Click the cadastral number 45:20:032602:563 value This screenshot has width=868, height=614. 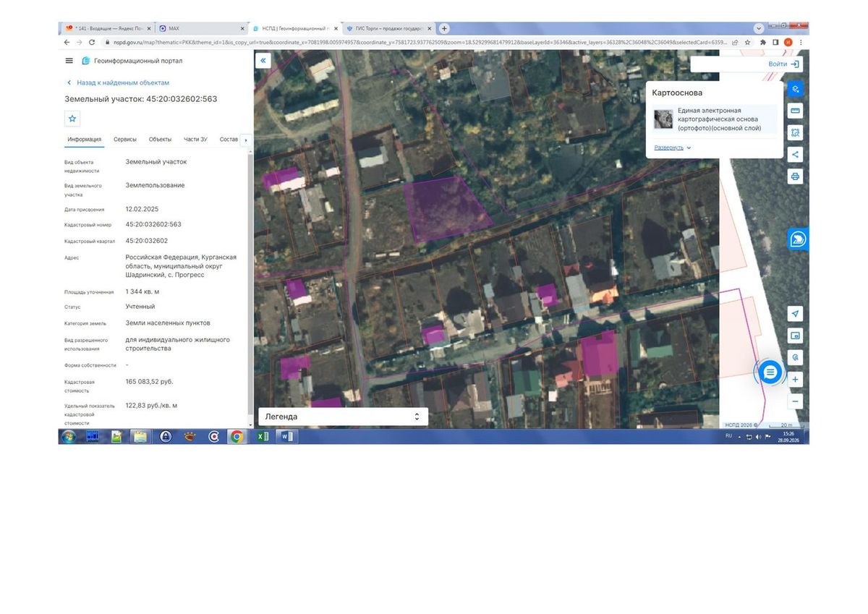[153, 224]
